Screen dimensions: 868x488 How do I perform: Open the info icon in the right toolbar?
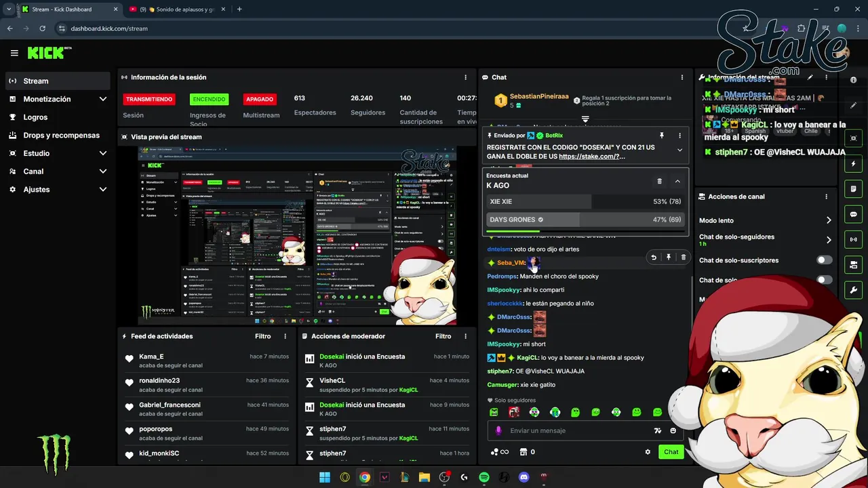point(853,80)
